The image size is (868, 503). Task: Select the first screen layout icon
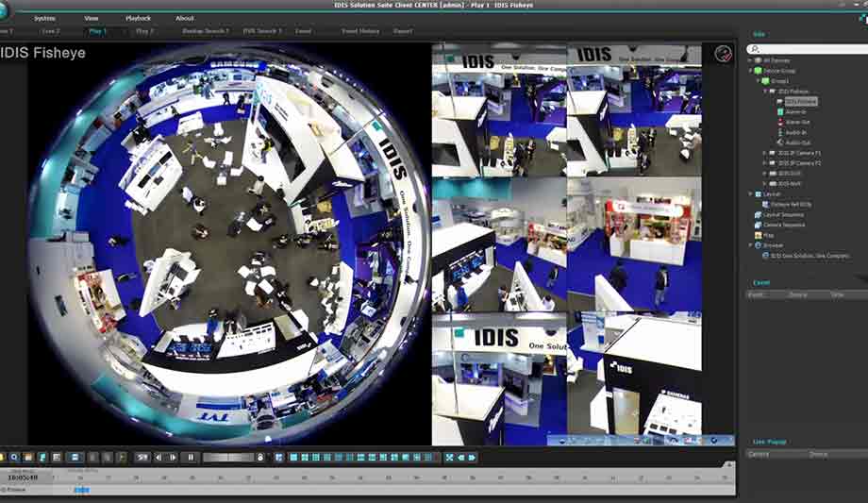click(293, 457)
